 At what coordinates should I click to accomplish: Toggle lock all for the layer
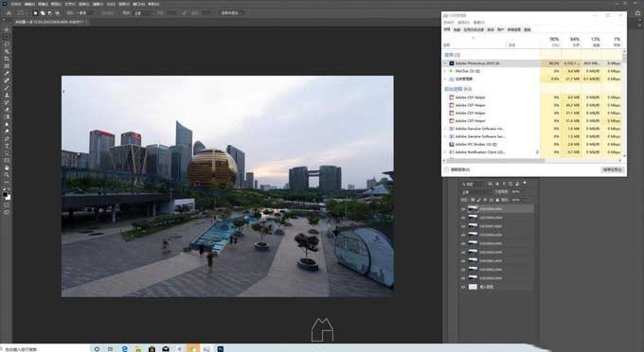click(498, 201)
